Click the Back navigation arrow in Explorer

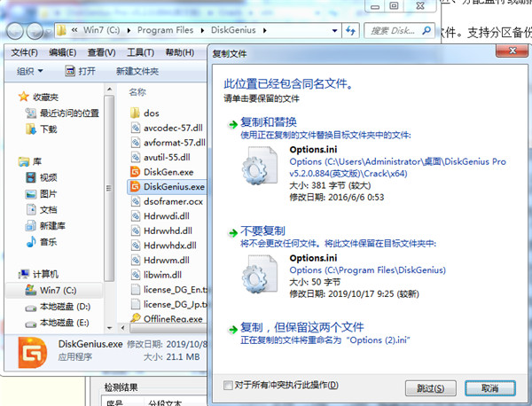(14, 31)
